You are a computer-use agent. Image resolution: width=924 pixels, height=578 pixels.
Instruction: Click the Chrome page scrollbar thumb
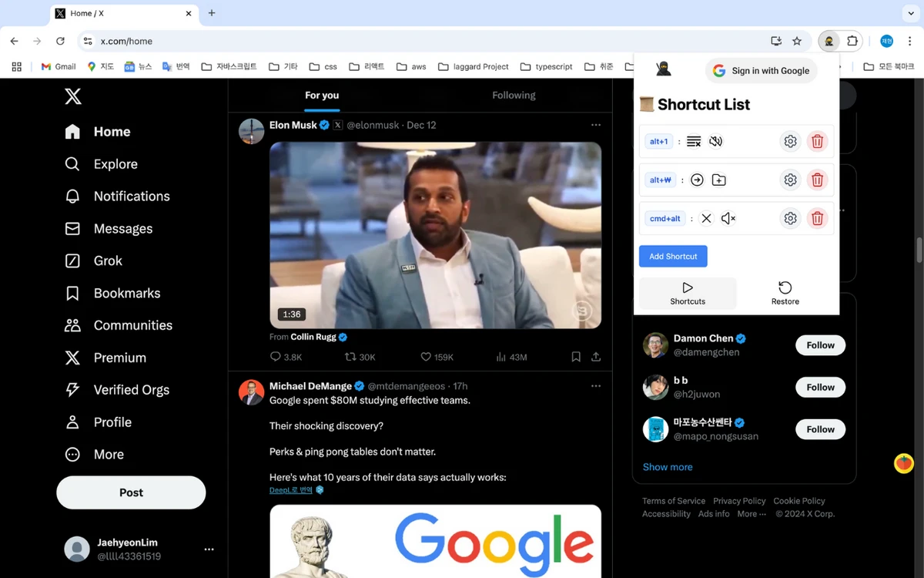coord(919,250)
